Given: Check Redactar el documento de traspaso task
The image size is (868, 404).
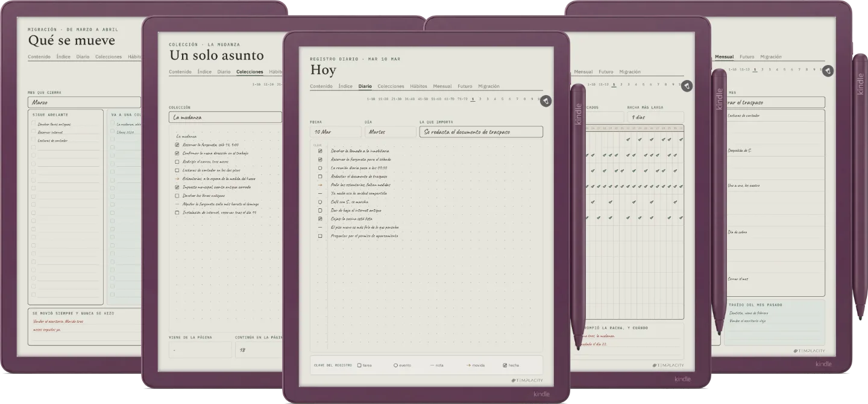Looking at the screenshot, I should [320, 176].
